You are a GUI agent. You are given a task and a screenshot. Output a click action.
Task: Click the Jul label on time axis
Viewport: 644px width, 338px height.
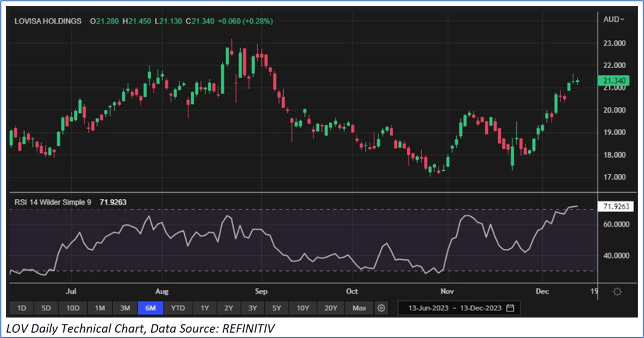pos(71,291)
